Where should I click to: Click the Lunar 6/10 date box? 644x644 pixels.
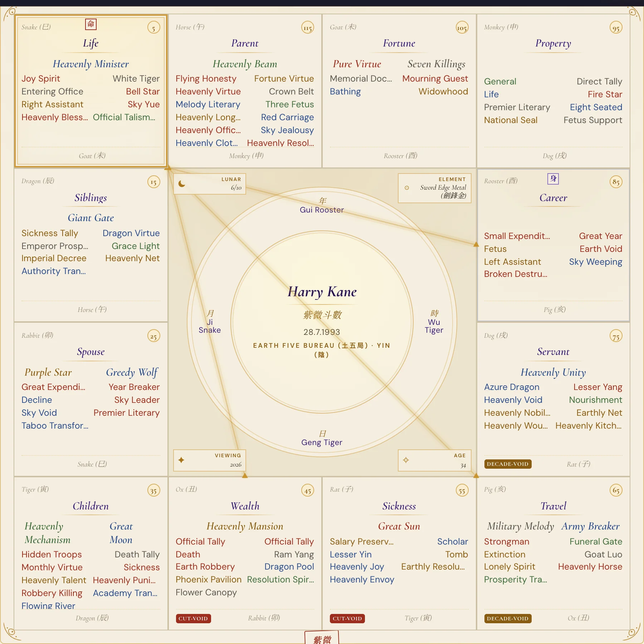point(210,184)
